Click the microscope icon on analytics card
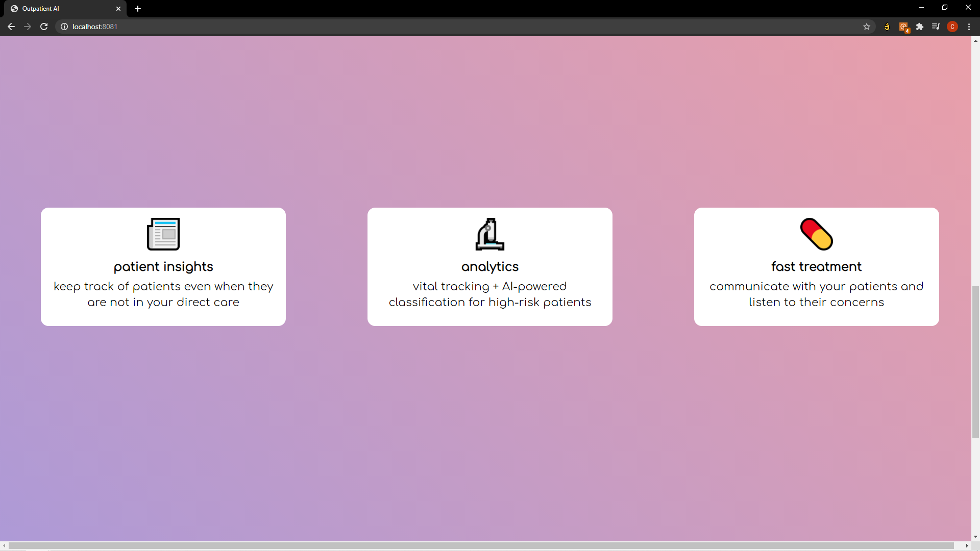This screenshot has width=980, height=551. coord(490,234)
